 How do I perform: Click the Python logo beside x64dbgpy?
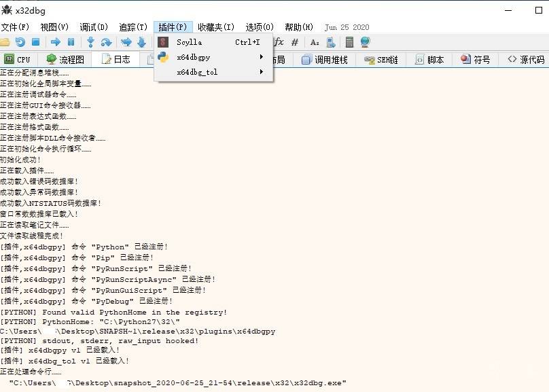point(163,57)
